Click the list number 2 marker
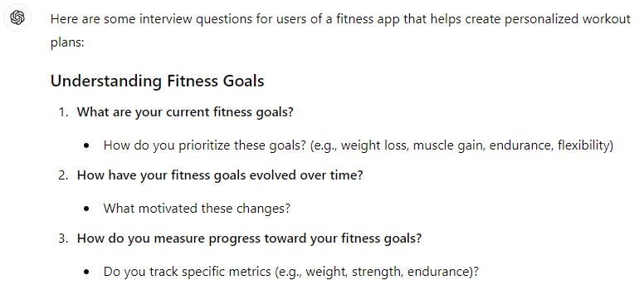The image size is (644, 305). tap(63, 175)
